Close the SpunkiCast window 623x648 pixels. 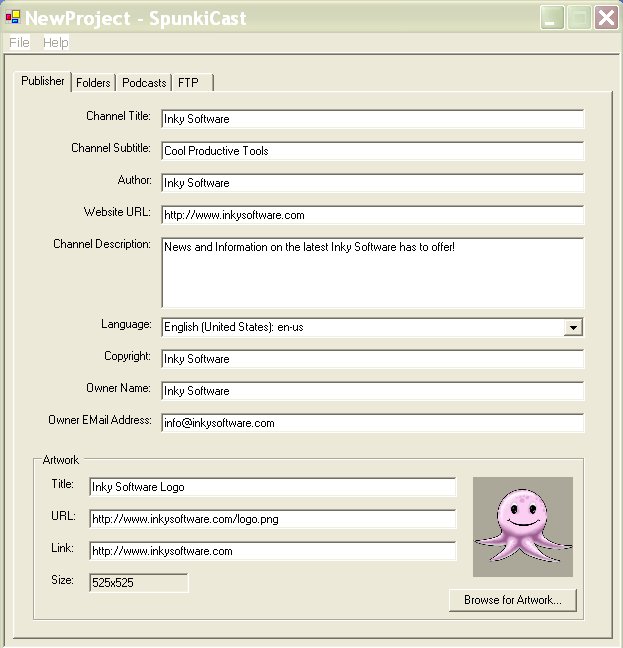[x=606, y=18]
